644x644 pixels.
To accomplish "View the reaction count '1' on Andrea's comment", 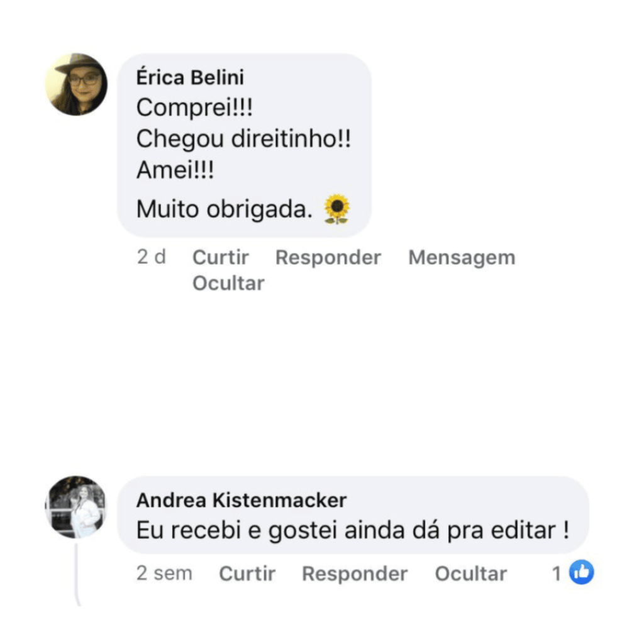I will point(557,574).
